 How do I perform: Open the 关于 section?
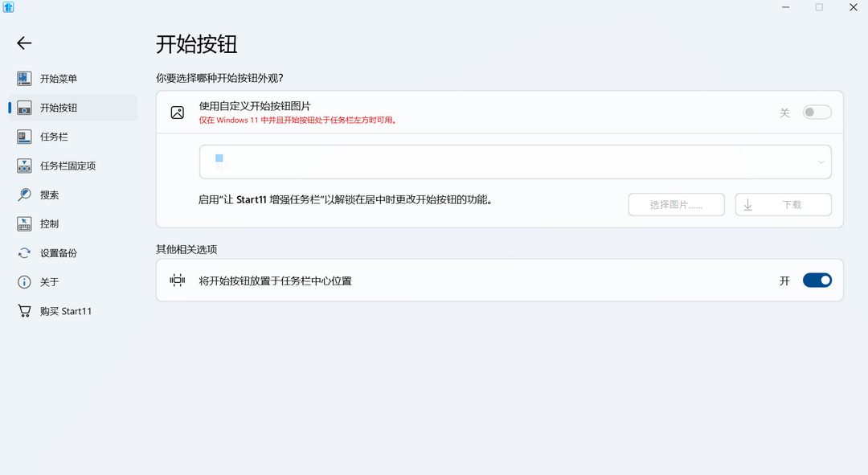(50, 281)
